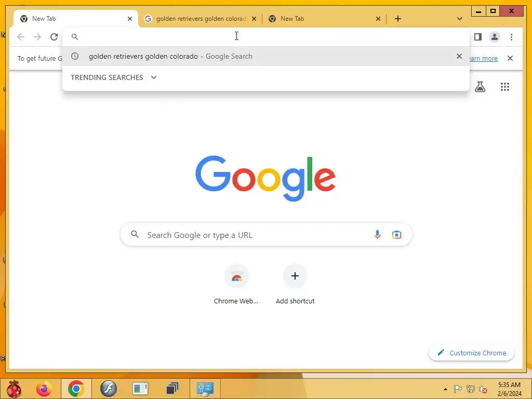This screenshot has height=399, width=532.
Task: Switch to the golden retrievers tab
Action: [x=200, y=19]
